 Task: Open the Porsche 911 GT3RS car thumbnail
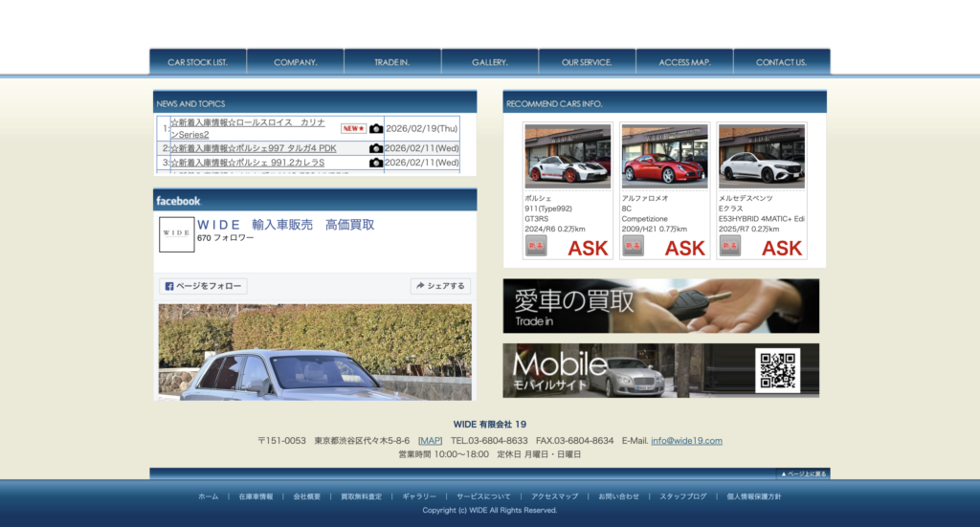point(568,157)
